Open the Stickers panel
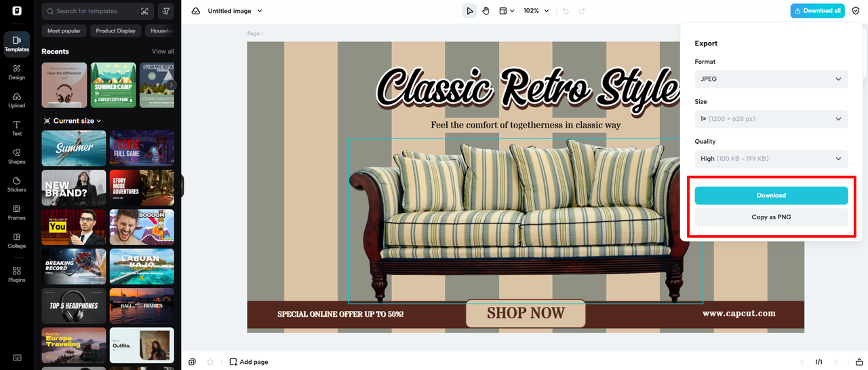 pyautogui.click(x=17, y=185)
